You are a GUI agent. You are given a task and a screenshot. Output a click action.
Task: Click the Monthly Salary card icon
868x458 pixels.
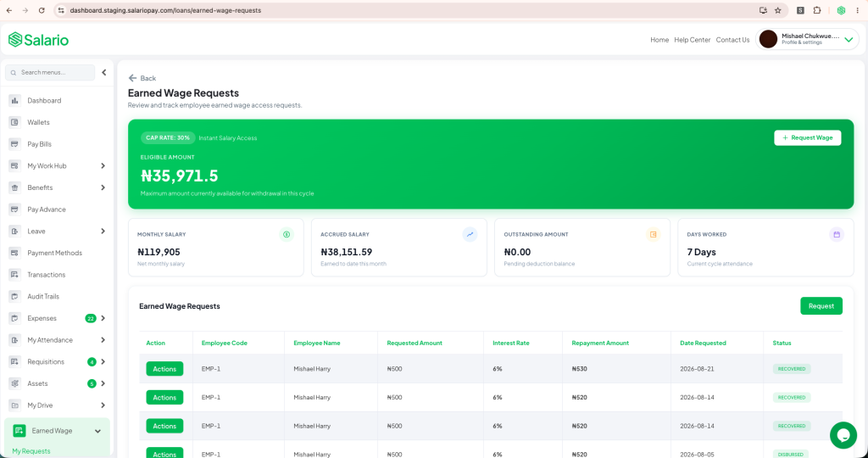click(287, 234)
